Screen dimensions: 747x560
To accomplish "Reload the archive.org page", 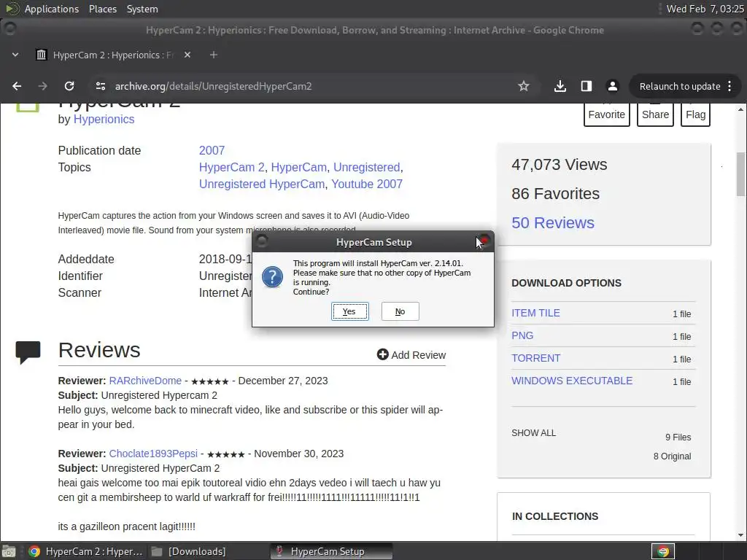I will 69,86.
